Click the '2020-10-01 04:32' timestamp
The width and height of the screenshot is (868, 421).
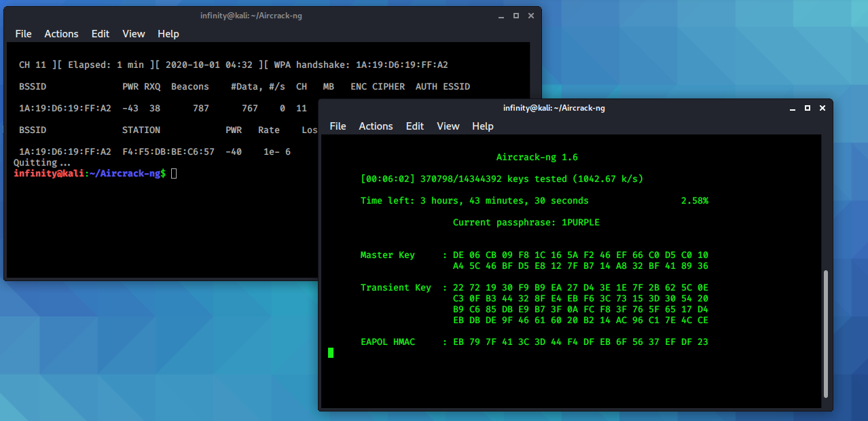[209, 65]
